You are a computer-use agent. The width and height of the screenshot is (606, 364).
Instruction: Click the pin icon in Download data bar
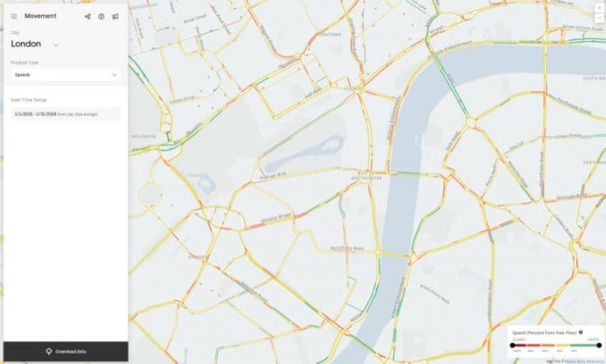[x=49, y=352]
